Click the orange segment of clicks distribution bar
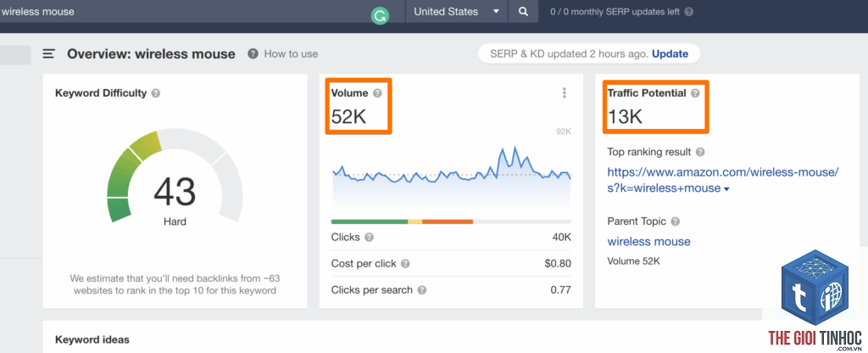The height and width of the screenshot is (353, 868). click(448, 221)
